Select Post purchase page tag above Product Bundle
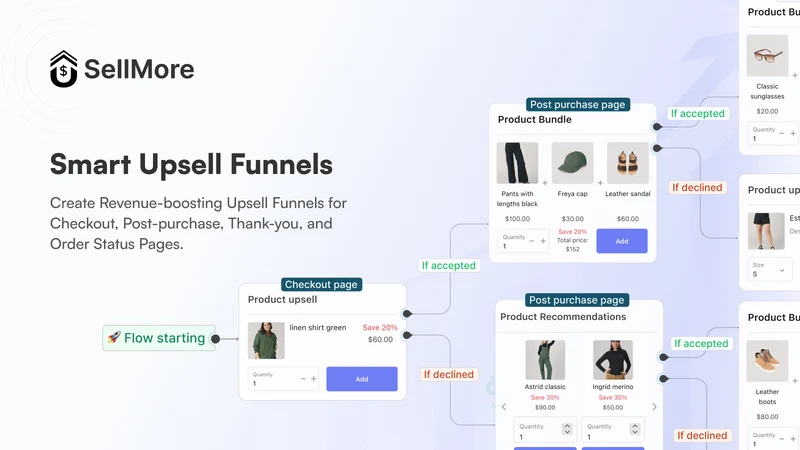 pyautogui.click(x=578, y=105)
